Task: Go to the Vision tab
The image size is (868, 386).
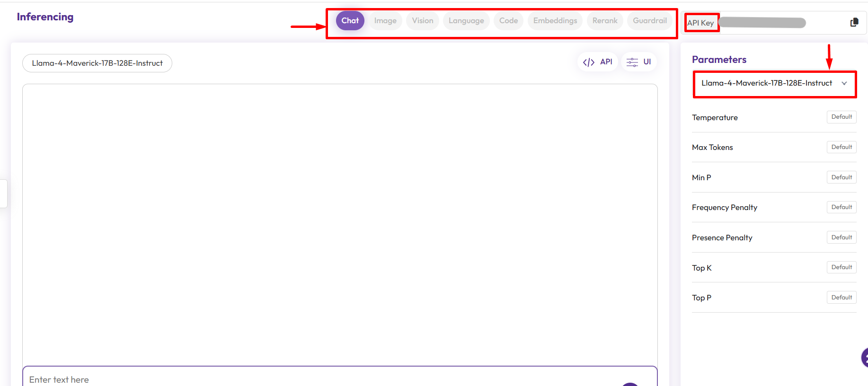Action: point(422,21)
